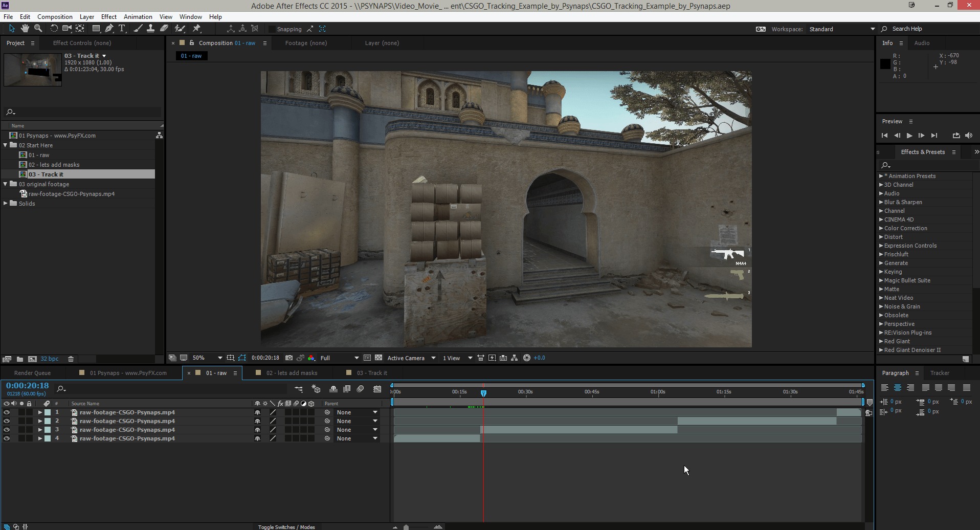The width and height of the screenshot is (980, 530).
Task: Toggle Frame Blending enable switch in timeline
Action: (x=347, y=389)
